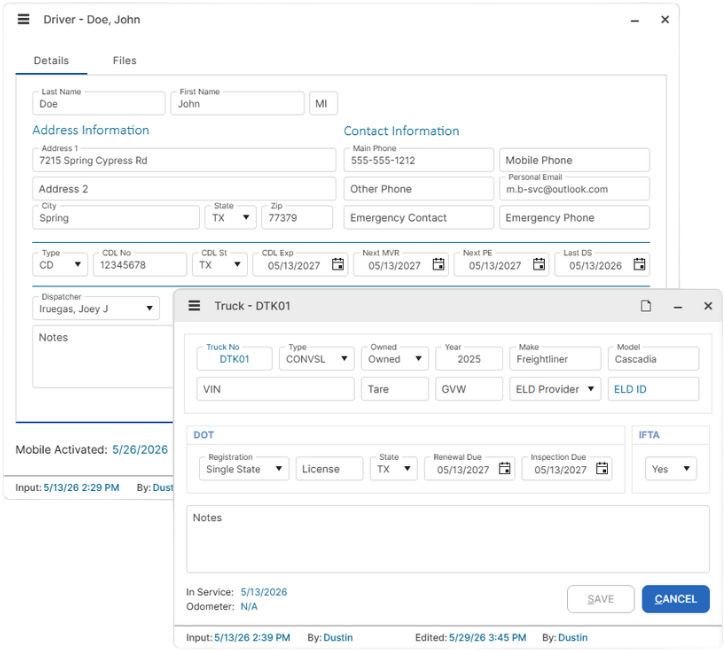Screen dimensions: 724x651
Task: Click the Year field in Truck window
Action: pyautogui.click(x=469, y=359)
